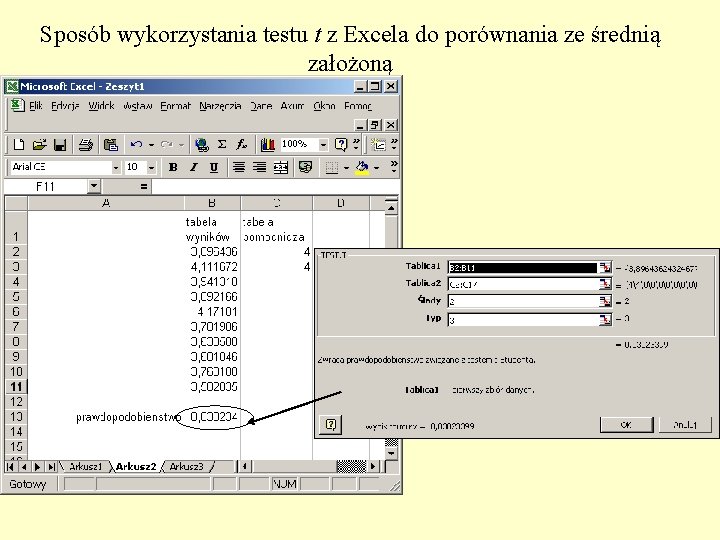This screenshot has width=720, height=540.
Task: Open the Plik menu
Action: click(35, 106)
